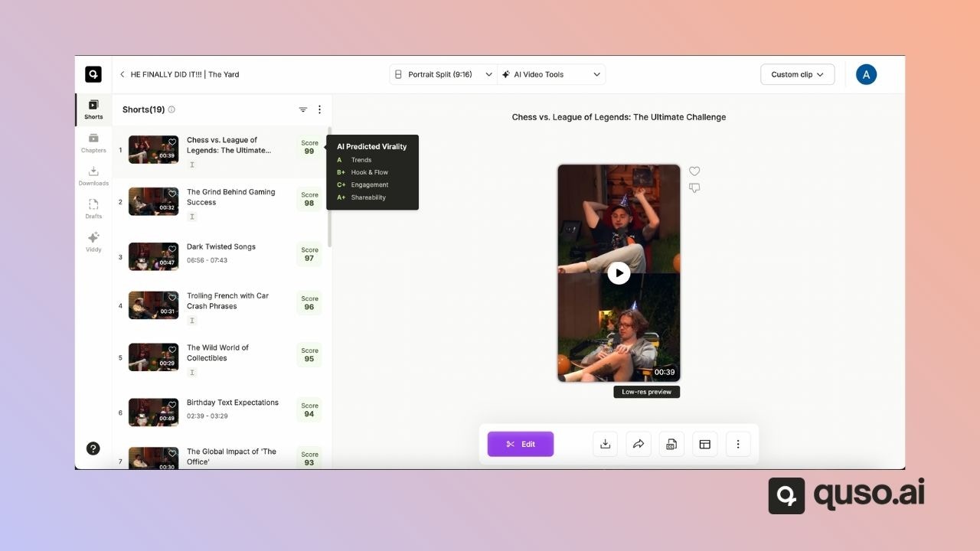Select the Chess vs. League of Legends short thumbnail
Image resolution: width=980 pixels, height=551 pixels.
(x=153, y=149)
